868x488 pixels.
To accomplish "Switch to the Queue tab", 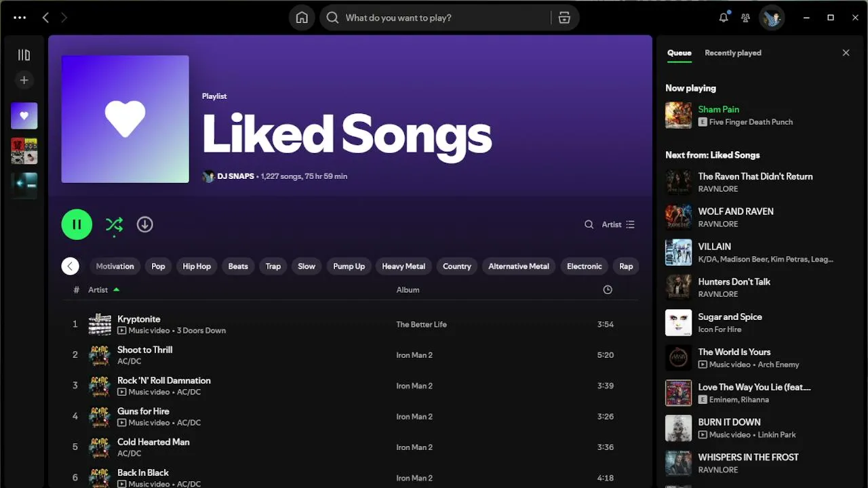I will tap(679, 53).
